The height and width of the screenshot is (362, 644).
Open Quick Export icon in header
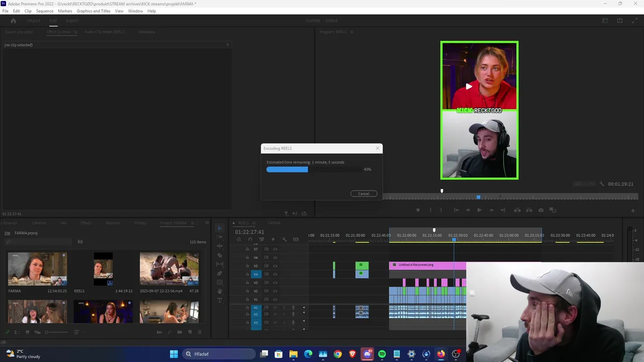[x=620, y=21]
